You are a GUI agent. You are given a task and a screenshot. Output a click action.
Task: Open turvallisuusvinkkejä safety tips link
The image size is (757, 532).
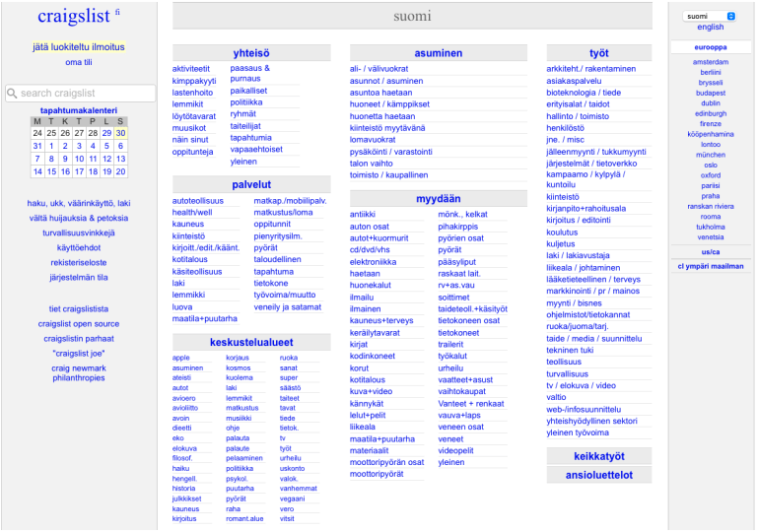tap(79, 233)
